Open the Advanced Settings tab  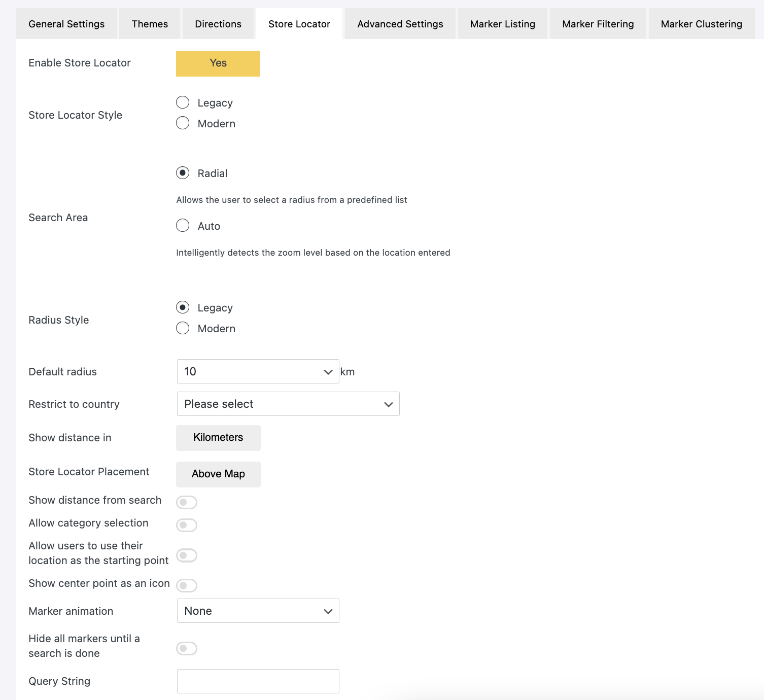click(x=400, y=24)
